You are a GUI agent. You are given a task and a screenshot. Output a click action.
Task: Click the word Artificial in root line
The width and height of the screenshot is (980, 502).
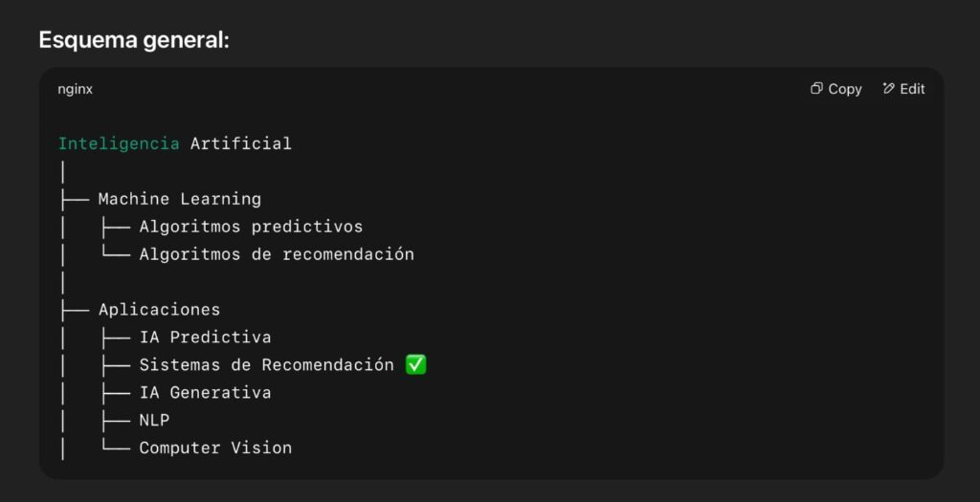coord(240,143)
